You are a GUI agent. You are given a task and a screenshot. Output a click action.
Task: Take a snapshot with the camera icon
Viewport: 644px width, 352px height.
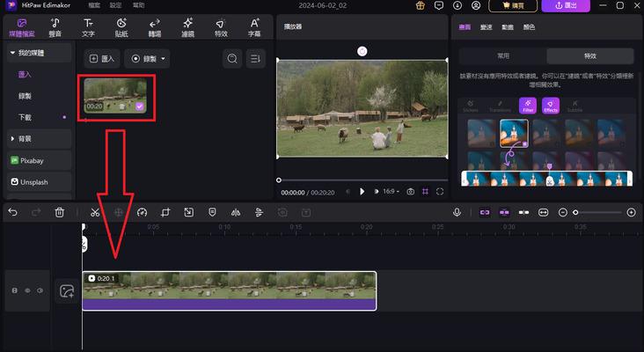point(410,192)
